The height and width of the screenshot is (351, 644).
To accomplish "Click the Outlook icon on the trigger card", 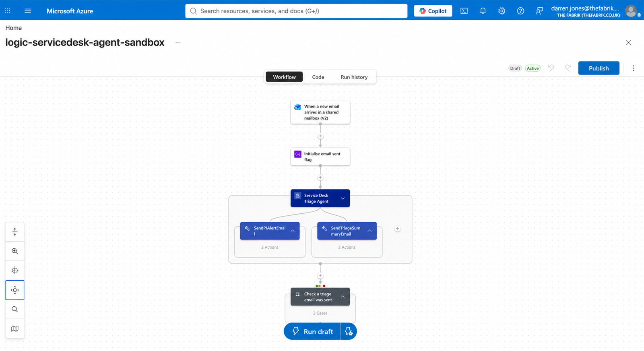I will 298,107.
